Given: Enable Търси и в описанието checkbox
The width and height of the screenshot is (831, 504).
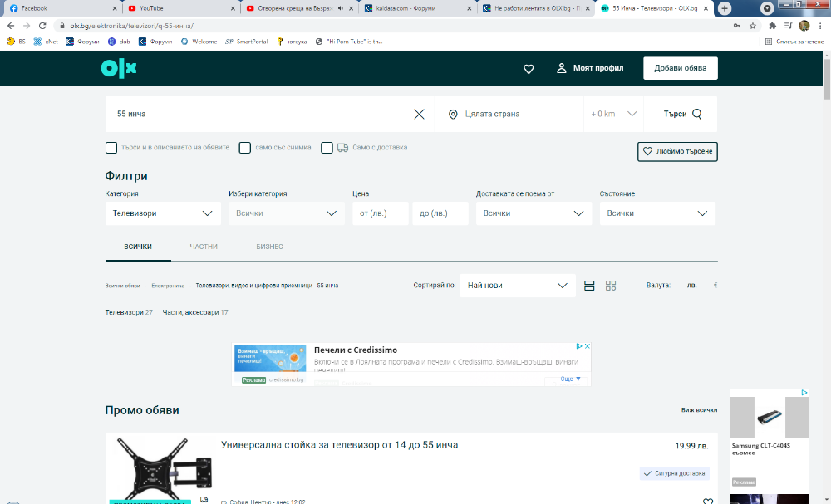Looking at the screenshot, I should pyautogui.click(x=111, y=148).
